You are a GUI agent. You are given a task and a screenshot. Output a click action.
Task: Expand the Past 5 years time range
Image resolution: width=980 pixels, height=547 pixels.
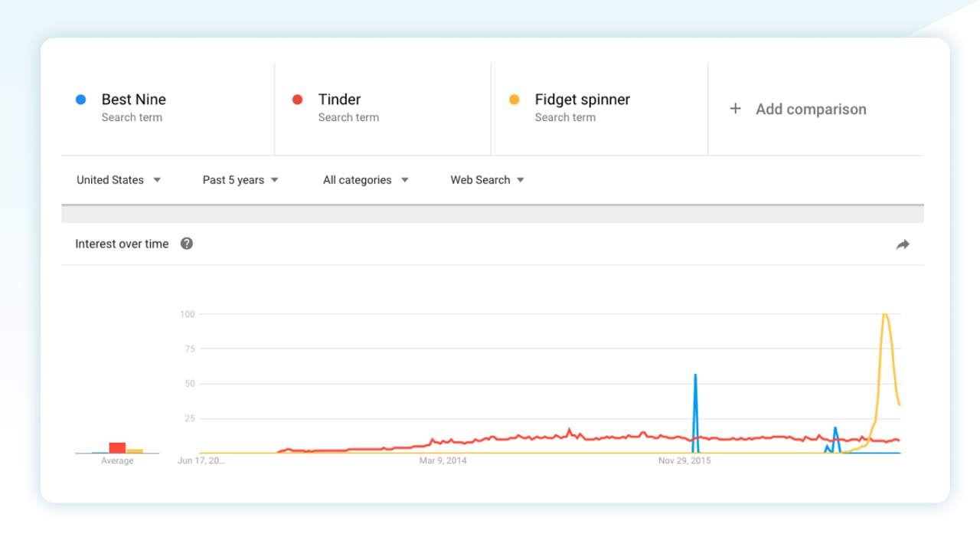point(240,180)
